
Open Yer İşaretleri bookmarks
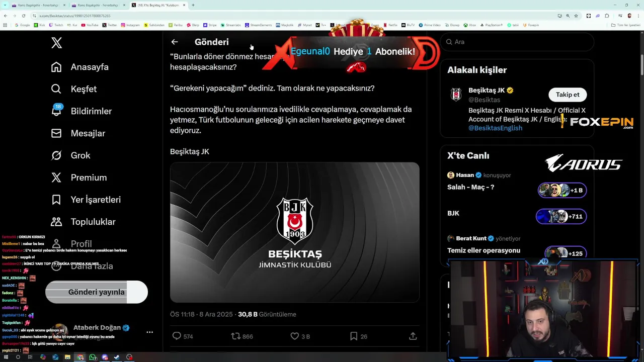(x=86, y=200)
